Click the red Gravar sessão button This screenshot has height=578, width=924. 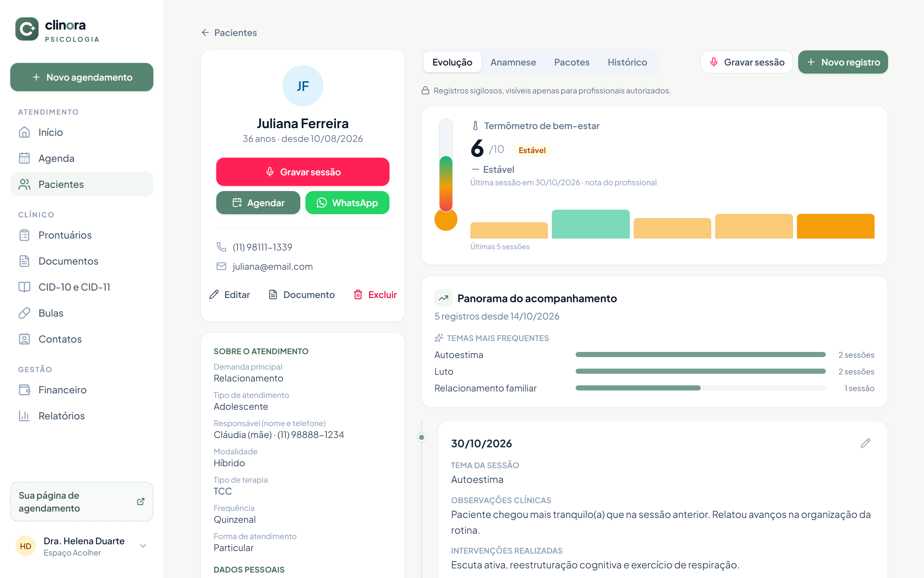point(303,172)
